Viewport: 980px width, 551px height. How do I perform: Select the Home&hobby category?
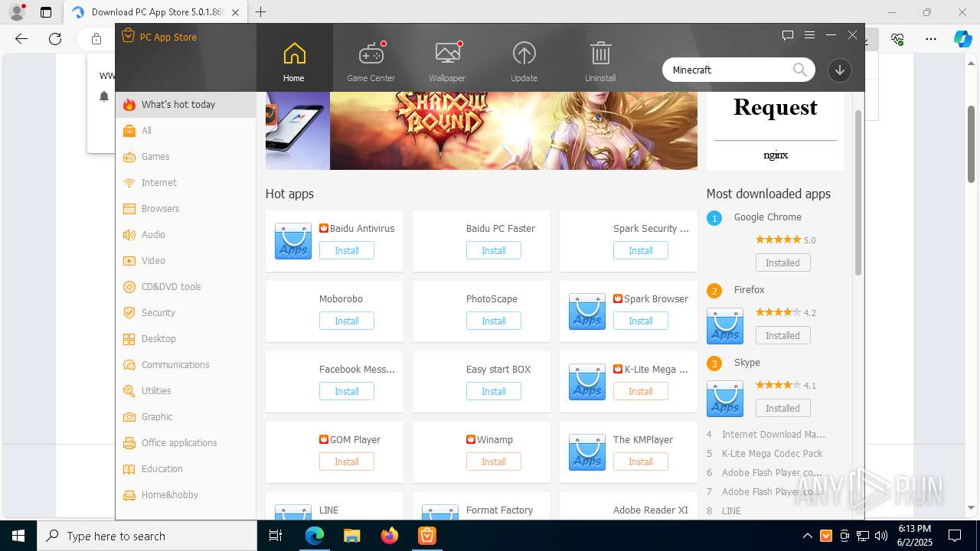(x=186, y=495)
